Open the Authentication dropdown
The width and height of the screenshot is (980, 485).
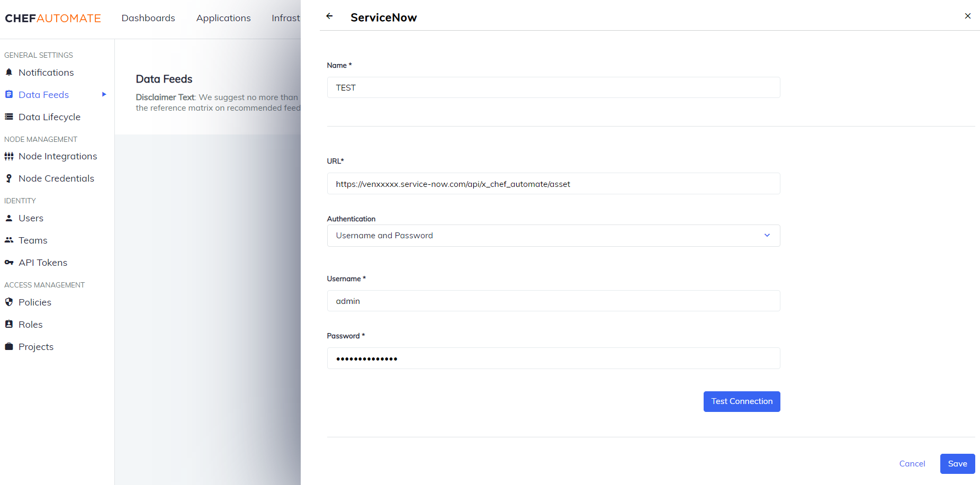(553, 236)
